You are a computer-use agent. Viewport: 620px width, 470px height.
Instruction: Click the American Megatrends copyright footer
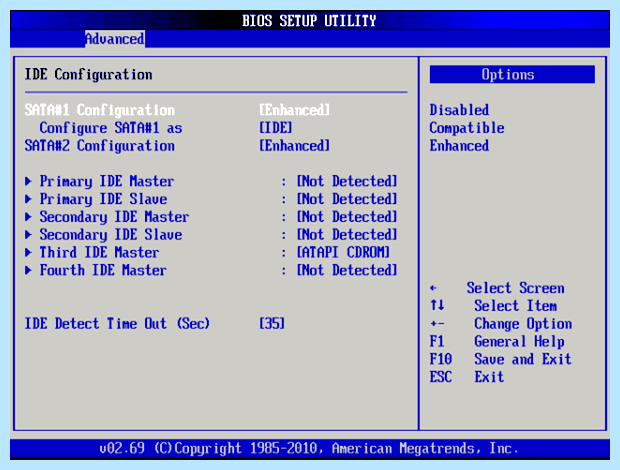(x=309, y=449)
